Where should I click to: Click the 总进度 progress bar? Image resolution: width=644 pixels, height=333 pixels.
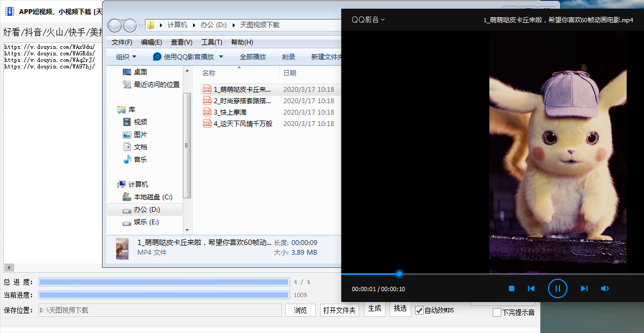click(x=164, y=282)
